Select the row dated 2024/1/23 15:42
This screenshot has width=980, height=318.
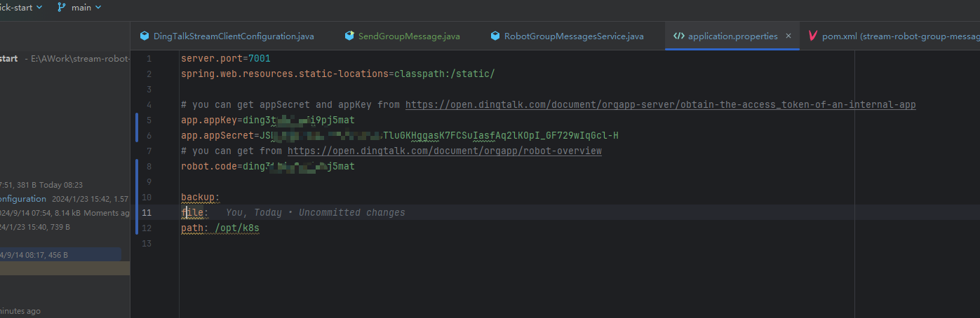[x=65, y=199]
